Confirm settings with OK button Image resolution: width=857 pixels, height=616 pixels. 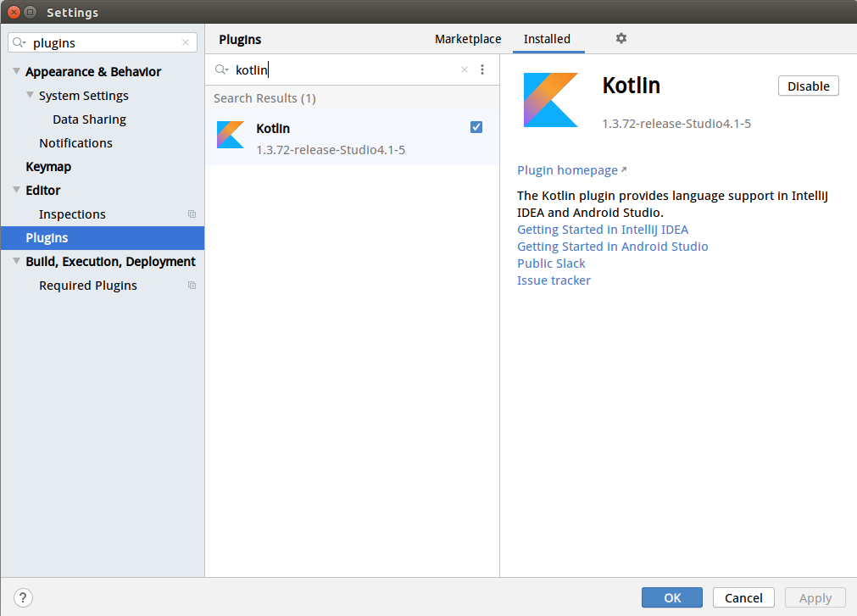(x=672, y=597)
